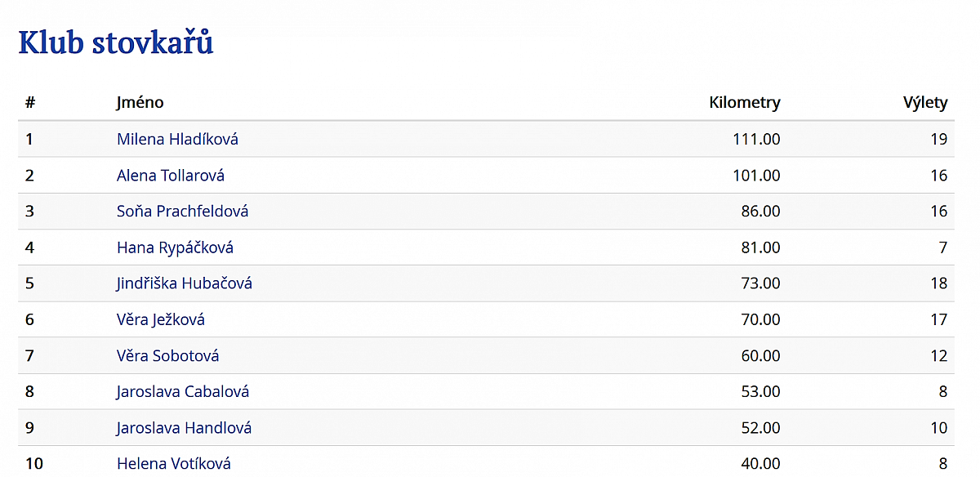Open Věra Sobotová's profile link
The width and height of the screenshot is (980, 477).
(x=167, y=356)
